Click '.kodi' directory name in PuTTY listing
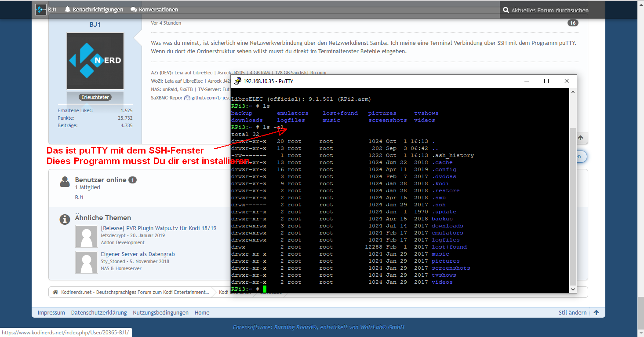Viewport: 644px width, 337px height. tap(440, 183)
